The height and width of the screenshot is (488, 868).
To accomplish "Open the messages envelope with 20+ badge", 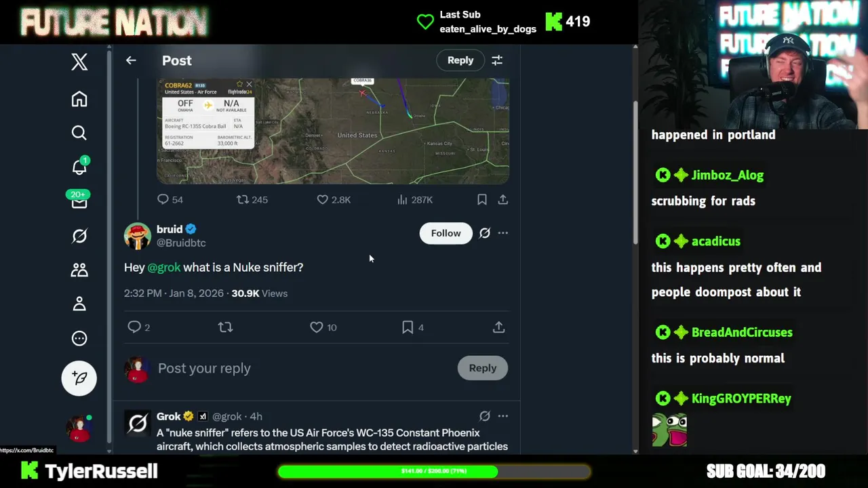I will click(79, 201).
